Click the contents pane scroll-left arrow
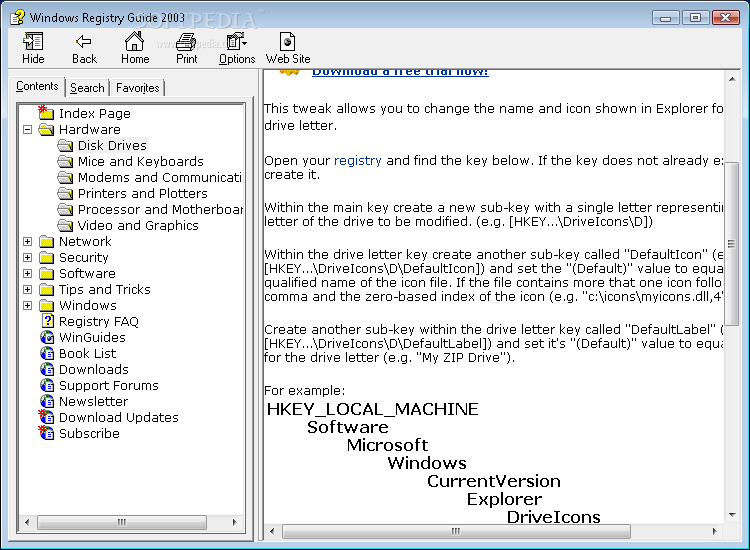Screen dimensions: 750x550 click(27, 522)
